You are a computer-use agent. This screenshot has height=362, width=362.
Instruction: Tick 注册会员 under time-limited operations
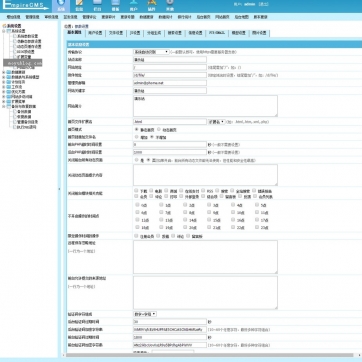[136, 236]
